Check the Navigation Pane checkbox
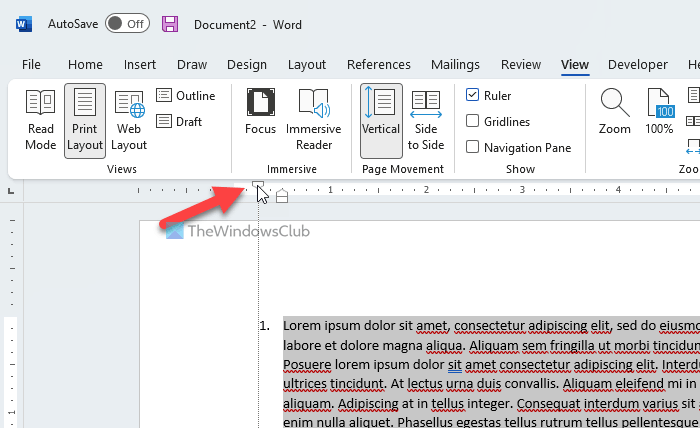The width and height of the screenshot is (700, 428). 473,148
